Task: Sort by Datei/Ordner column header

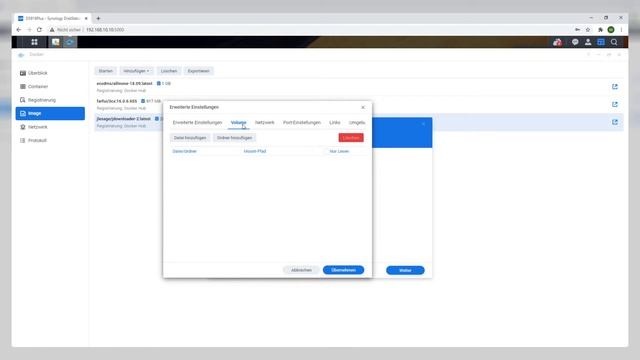Action: tap(184, 151)
